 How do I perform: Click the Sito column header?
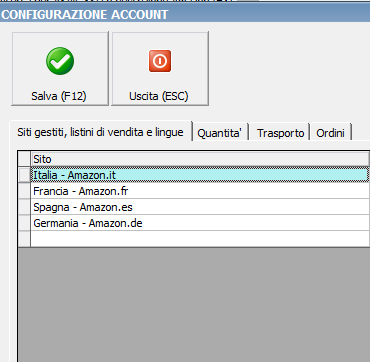200,159
